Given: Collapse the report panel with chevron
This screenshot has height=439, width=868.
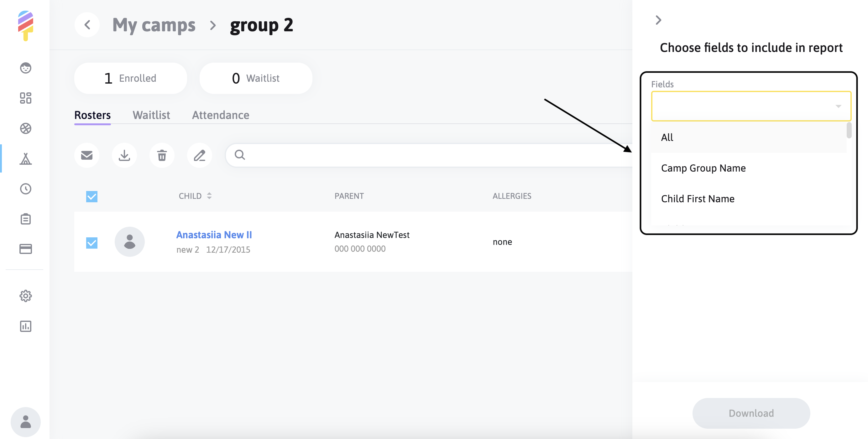Looking at the screenshot, I should 658,20.
